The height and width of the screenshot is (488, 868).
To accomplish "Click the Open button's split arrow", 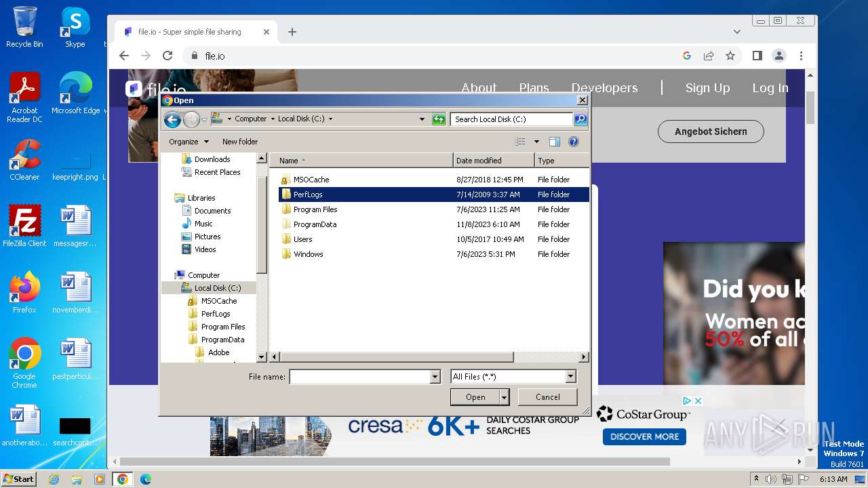I will [504, 397].
